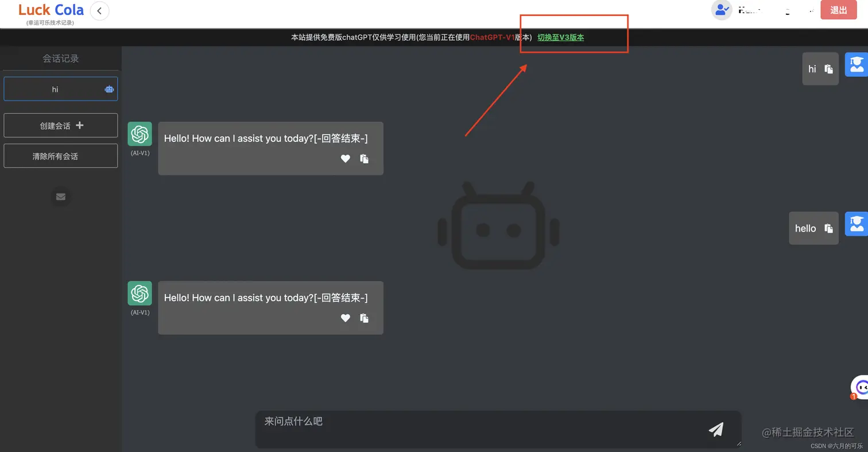The height and width of the screenshot is (452, 868).
Task: Collapse sidebar with the back chevron button
Action: tap(100, 11)
